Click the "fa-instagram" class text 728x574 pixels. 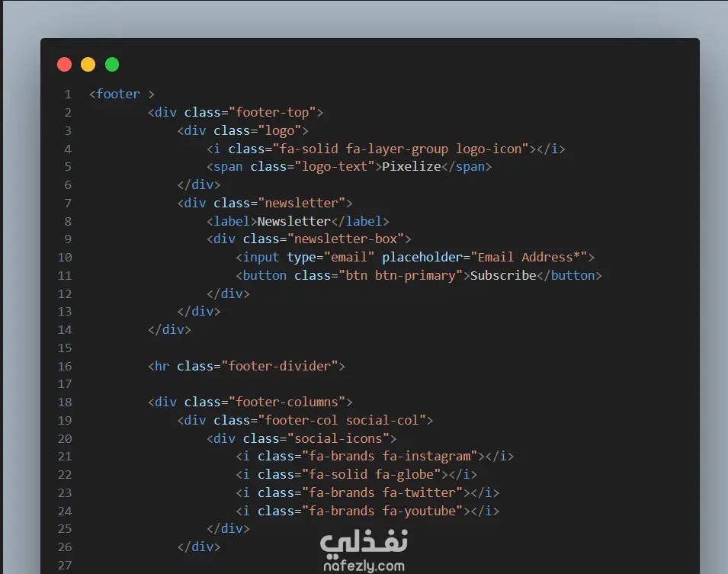point(426,457)
